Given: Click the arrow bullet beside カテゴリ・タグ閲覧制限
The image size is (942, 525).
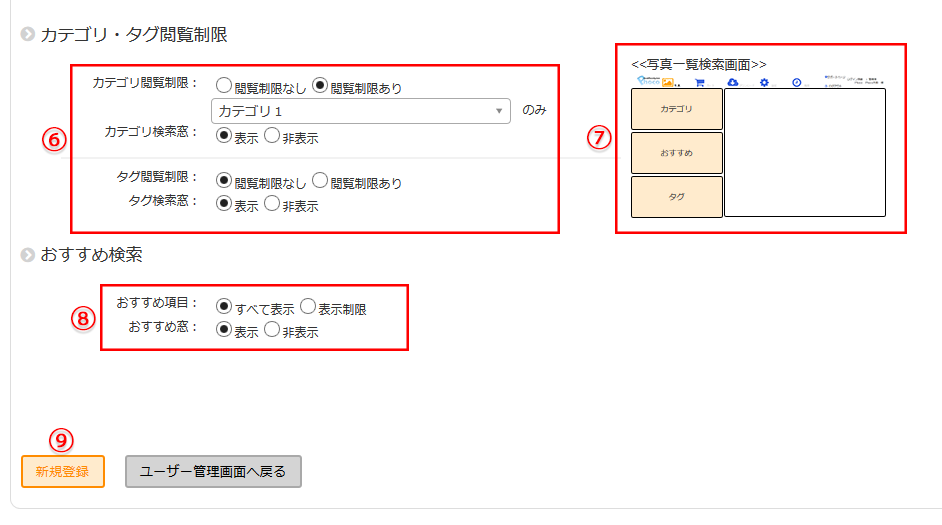Looking at the screenshot, I should click(x=27, y=35).
